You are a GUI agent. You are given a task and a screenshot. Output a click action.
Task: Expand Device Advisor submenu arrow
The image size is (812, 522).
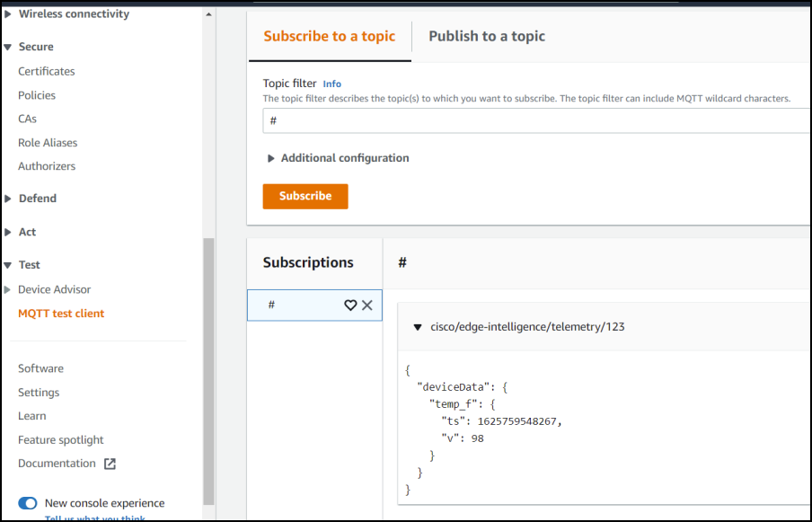point(7,289)
